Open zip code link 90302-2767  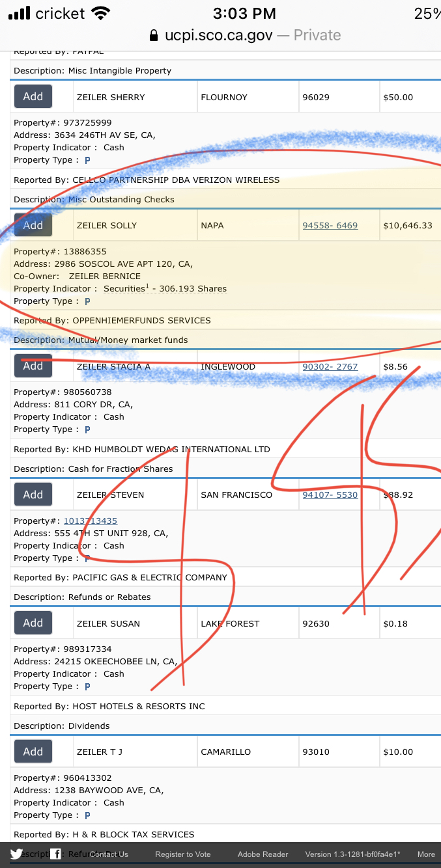330,367
